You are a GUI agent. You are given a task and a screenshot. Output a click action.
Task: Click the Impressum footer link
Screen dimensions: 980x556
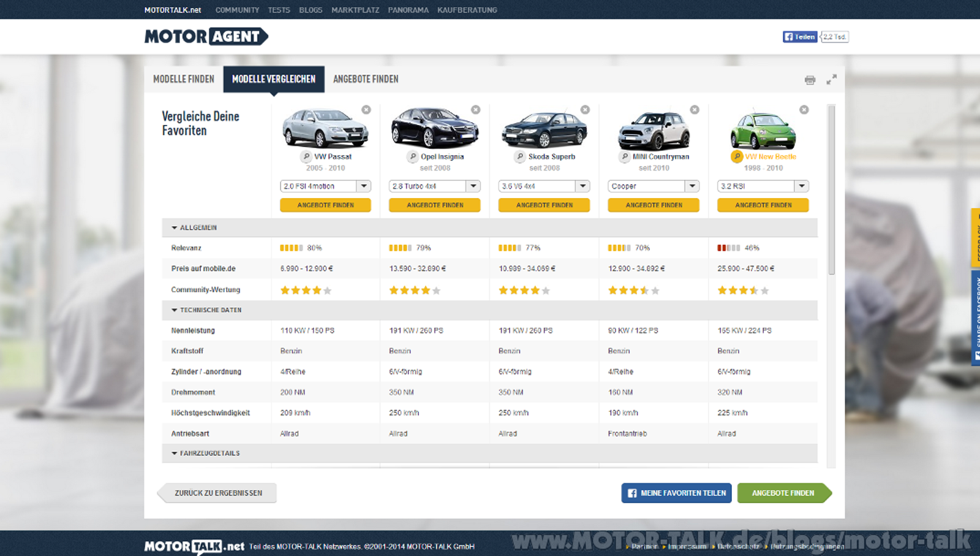tap(687, 546)
